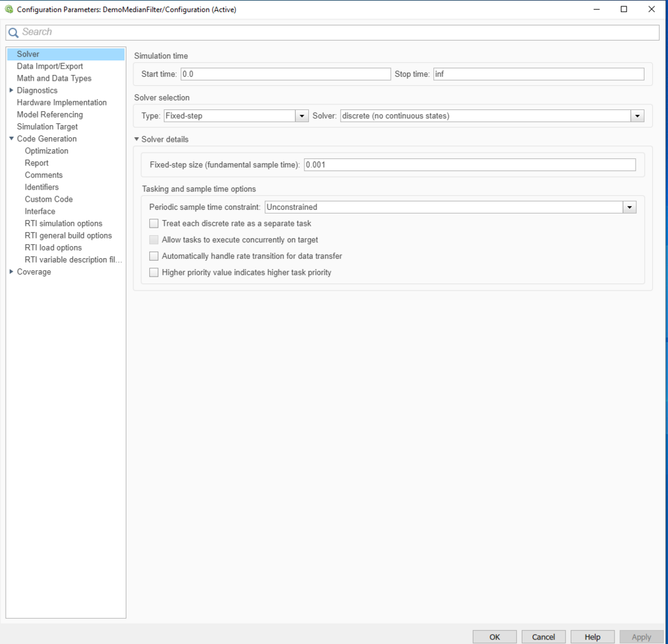Open the solver Type dropdown
Screen dimensions: 668x644
coord(302,116)
